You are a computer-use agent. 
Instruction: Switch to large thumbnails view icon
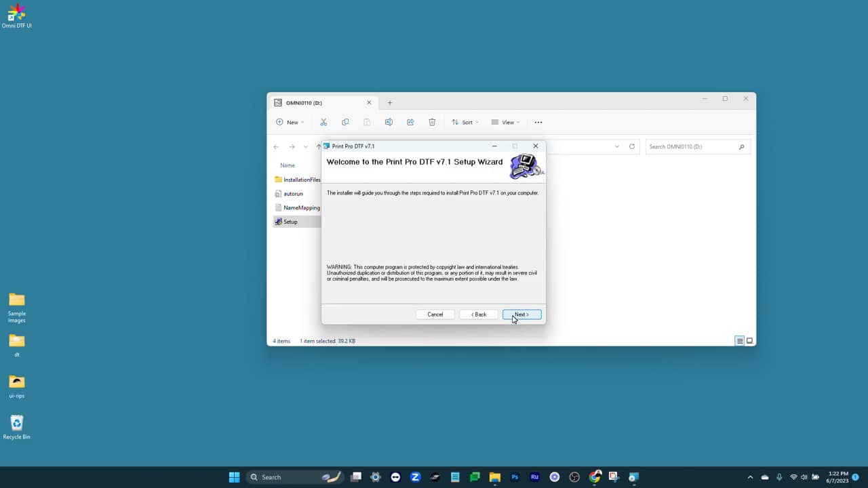pyautogui.click(x=749, y=341)
